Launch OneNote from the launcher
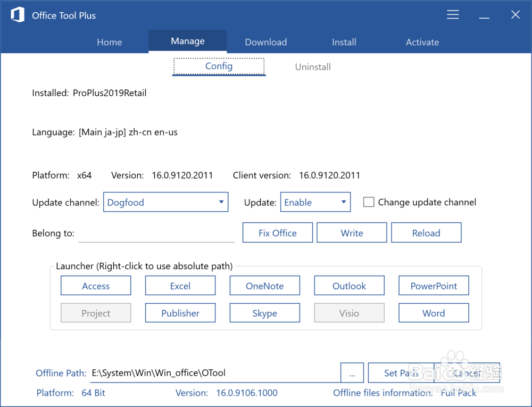The width and height of the screenshot is (532, 407). coord(264,286)
